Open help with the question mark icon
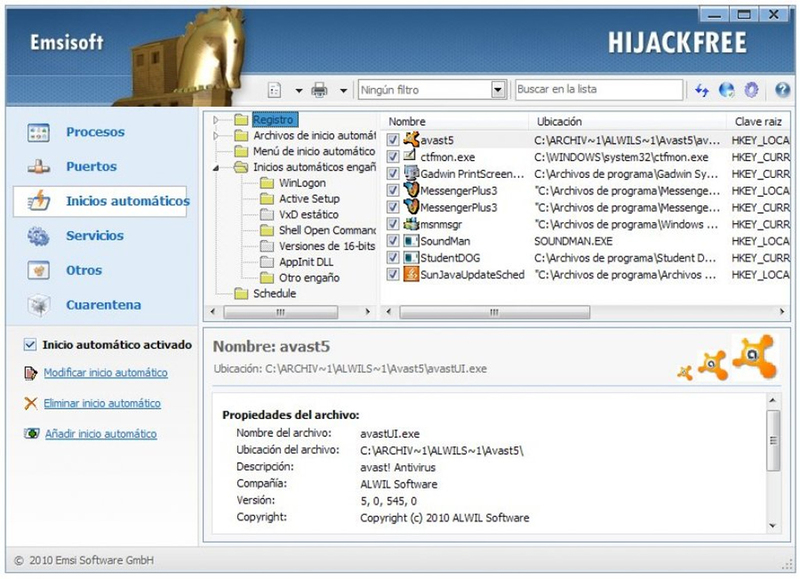The image size is (800, 579). click(782, 90)
